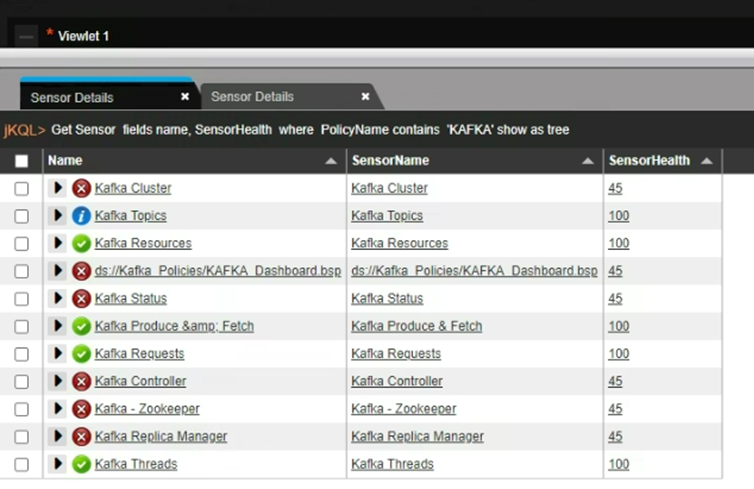Check the Kafka Cluster row checkbox
754x489 pixels.
pyautogui.click(x=21, y=188)
